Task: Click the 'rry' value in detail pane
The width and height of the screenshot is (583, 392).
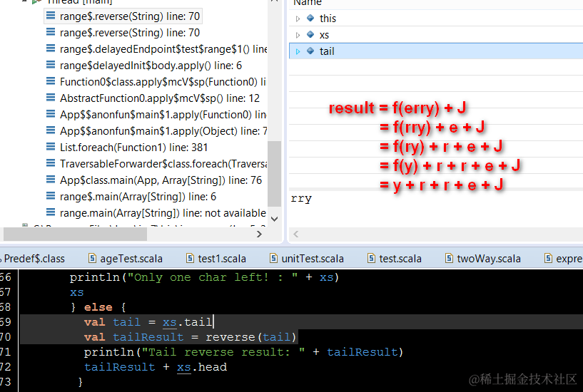Action: (301, 199)
